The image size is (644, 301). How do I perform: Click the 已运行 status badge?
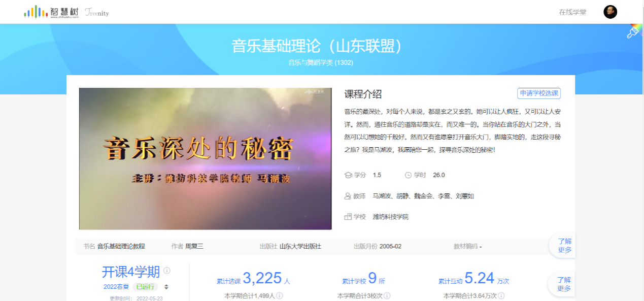click(145, 287)
